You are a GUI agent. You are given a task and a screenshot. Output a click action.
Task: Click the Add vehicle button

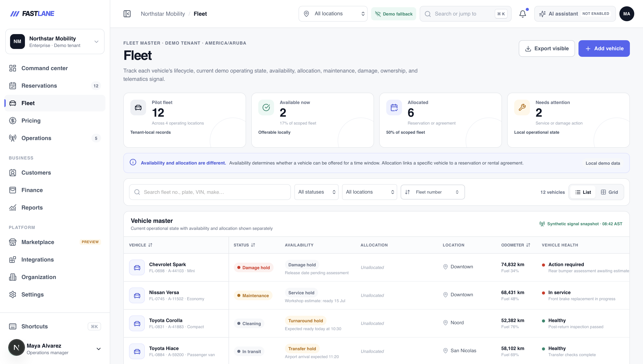[x=604, y=49]
